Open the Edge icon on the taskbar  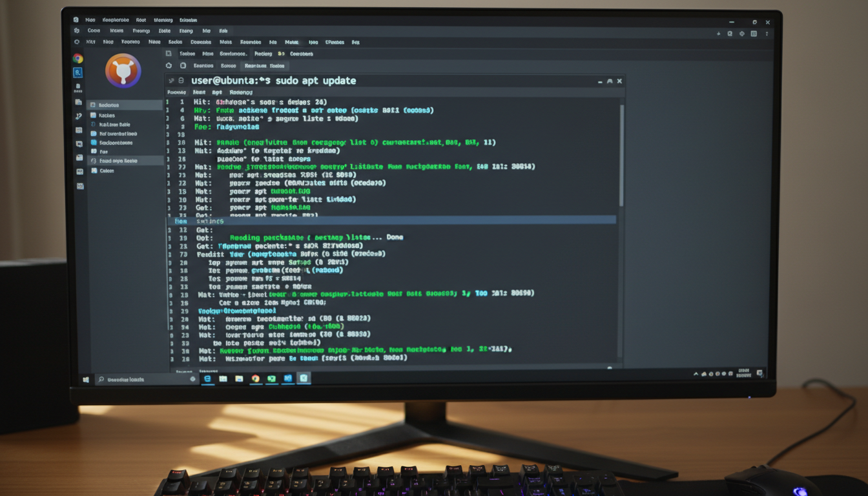click(207, 379)
